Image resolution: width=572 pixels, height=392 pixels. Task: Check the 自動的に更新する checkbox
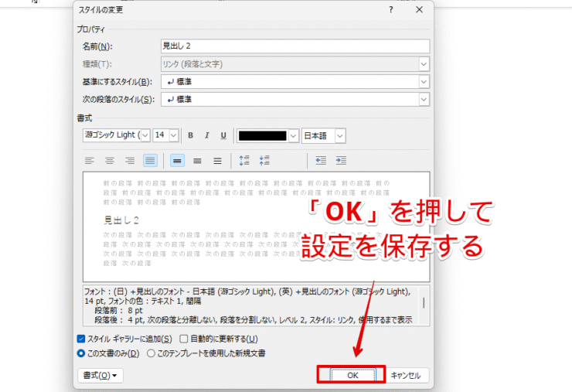click(x=184, y=339)
